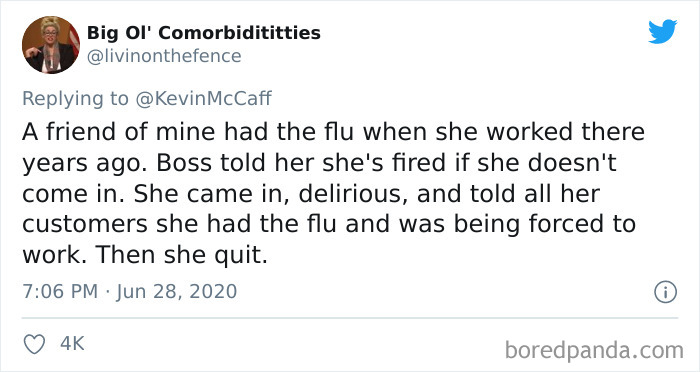The width and height of the screenshot is (700, 372).
Task: Like the tweet with the heart icon
Action: tap(34, 344)
